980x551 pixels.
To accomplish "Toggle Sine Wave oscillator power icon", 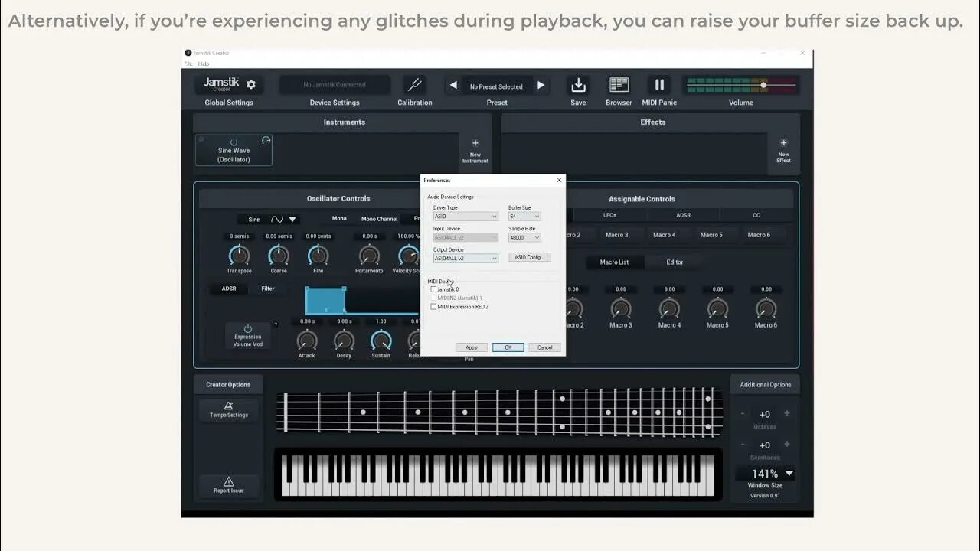I will click(x=234, y=142).
